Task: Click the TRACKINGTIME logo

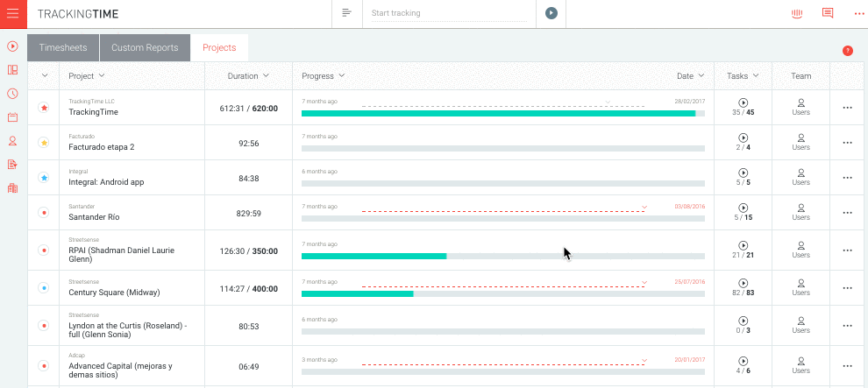Action: click(78, 14)
